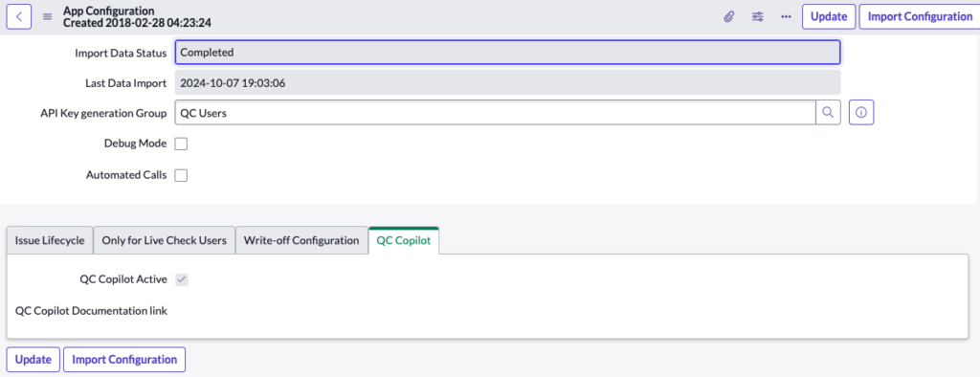Open the personalize form sliders icon
Viewport: 980px width, 377px height.
point(758,17)
